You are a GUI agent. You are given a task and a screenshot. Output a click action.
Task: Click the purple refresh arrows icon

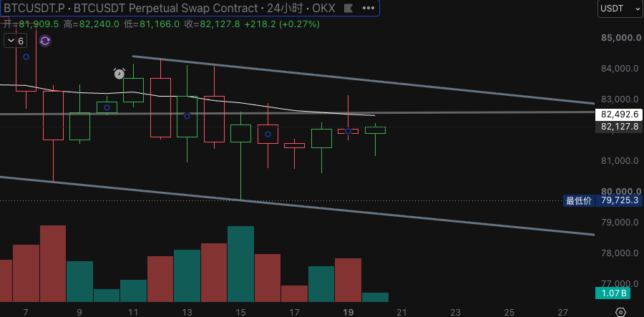[x=45, y=41]
